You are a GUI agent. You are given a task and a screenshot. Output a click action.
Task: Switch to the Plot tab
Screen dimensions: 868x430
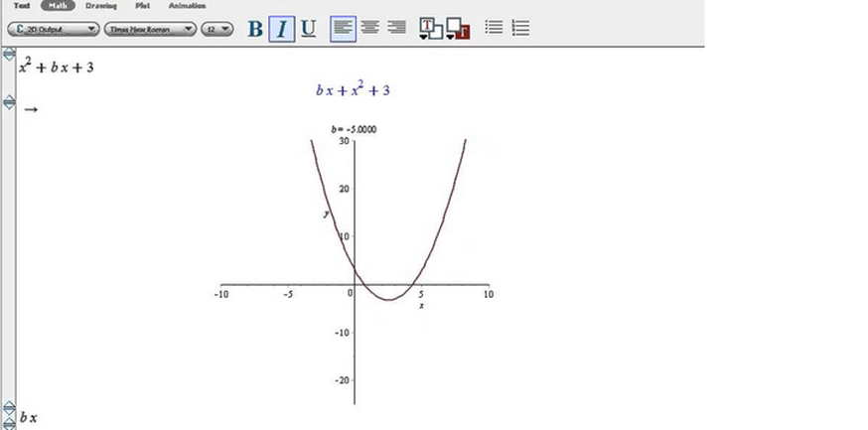tap(142, 6)
